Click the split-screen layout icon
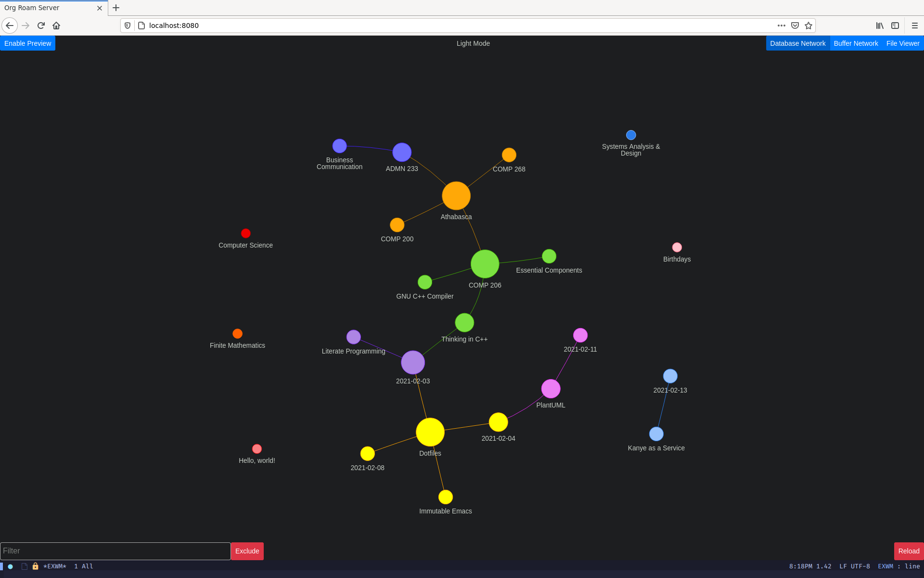 (x=895, y=26)
